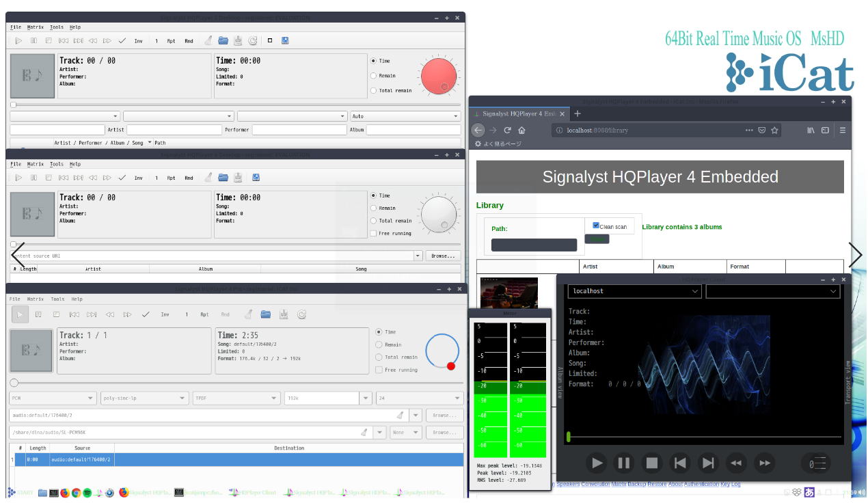Click the round Stop button in HQPlayer Client
The image size is (868, 503).
click(x=652, y=463)
